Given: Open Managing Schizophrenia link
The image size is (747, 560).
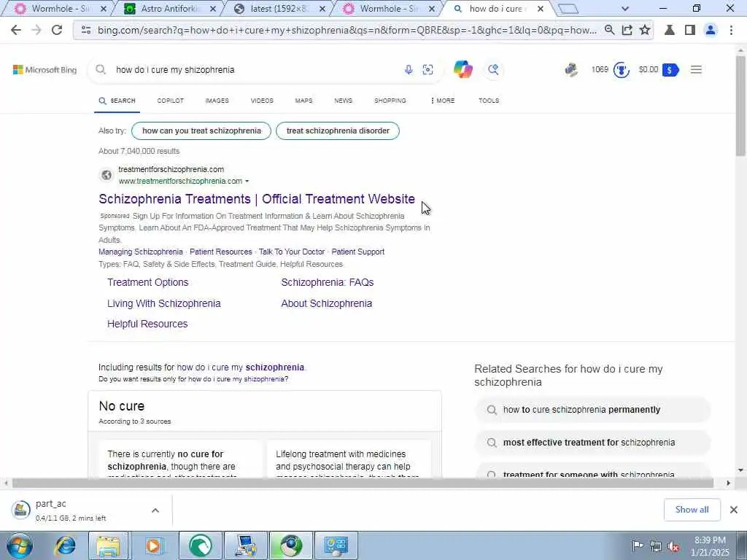Looking at the screenshot, I should pyautogui.click(x=141, y=252).
